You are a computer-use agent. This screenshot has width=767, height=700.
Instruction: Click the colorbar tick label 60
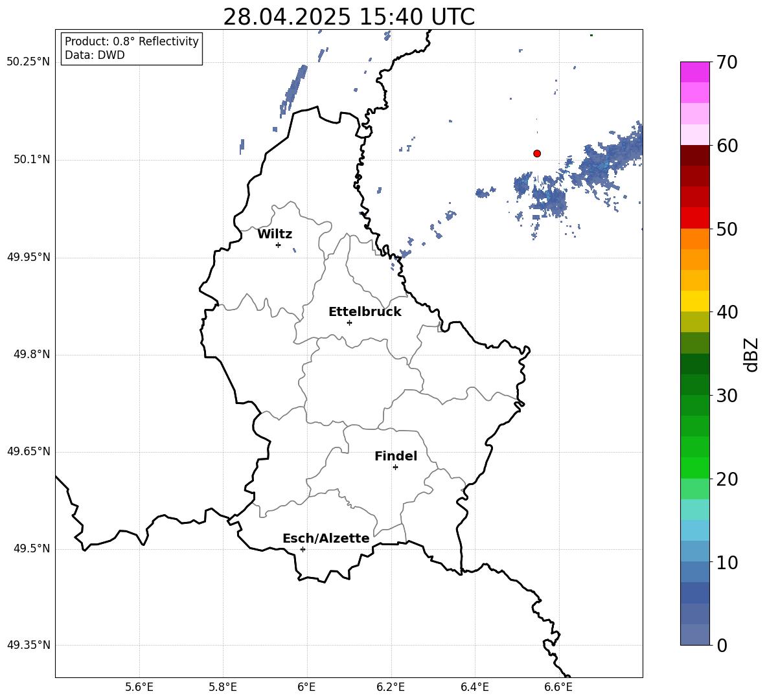pos(727,146)
